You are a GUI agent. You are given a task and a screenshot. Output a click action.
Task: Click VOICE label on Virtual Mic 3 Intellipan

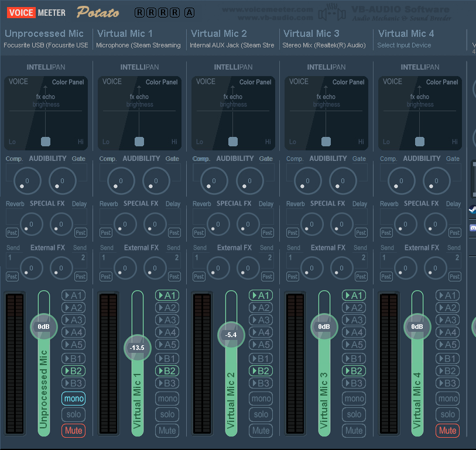[x=299, y=81]
